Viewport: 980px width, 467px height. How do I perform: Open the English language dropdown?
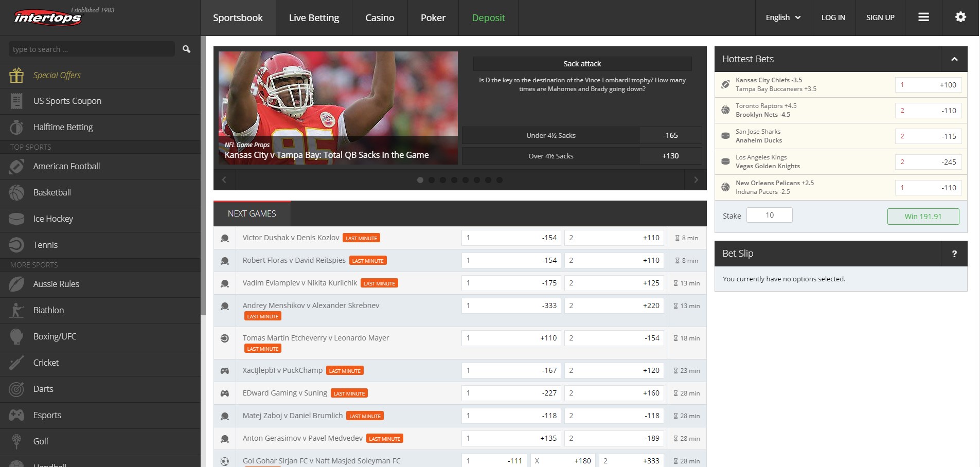click(x=783, y=17)
